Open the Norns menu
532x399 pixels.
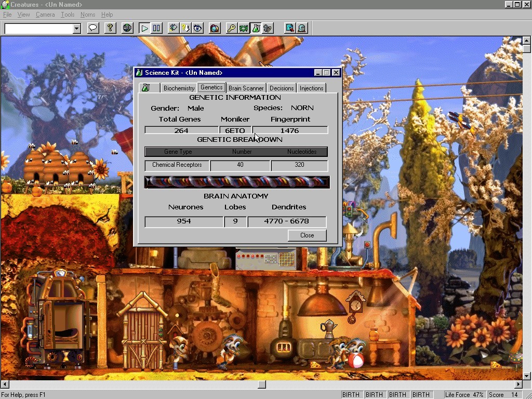pos(88,15)
